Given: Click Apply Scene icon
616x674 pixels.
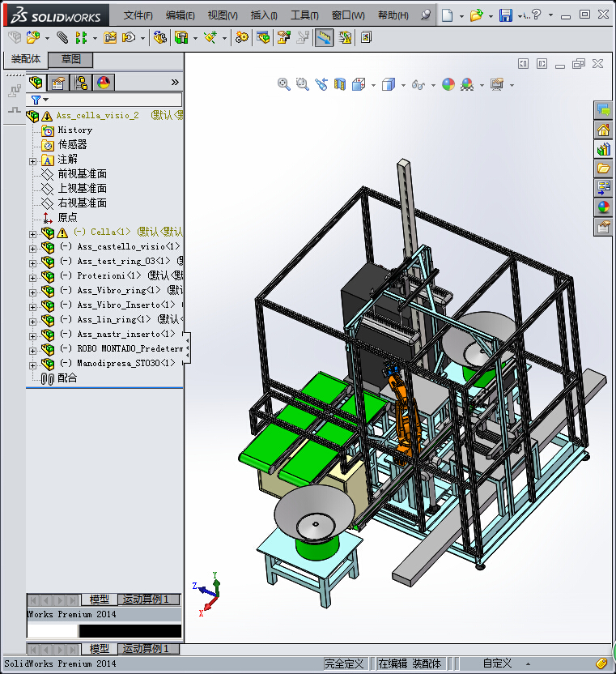Looking at the screenshot, I should pyautogui.click(x=467, y=84).
